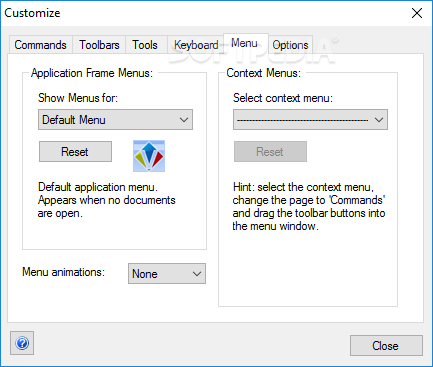Click the 'Application Frame Menus:' group title
The width and height of the screenshot is (433, 367).
point(92,73)
